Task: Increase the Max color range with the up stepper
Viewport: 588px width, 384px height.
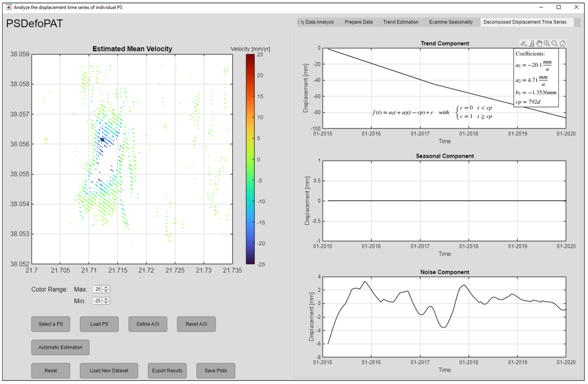Action: point(106,287)
